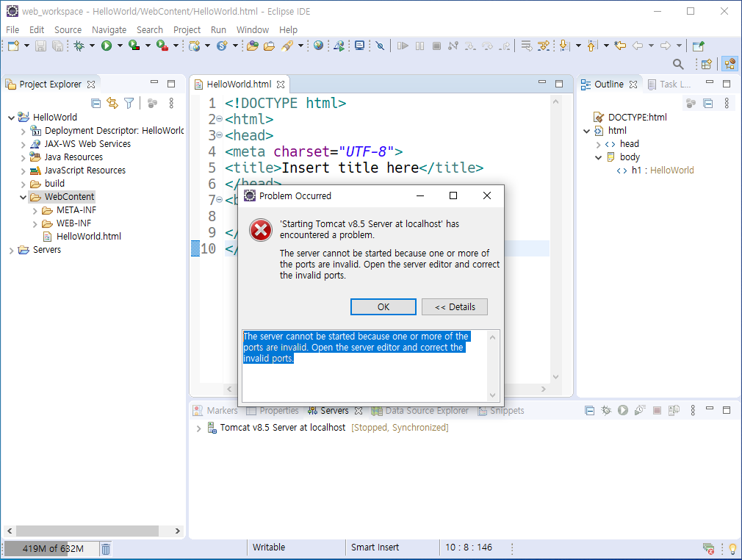Click the Pin Editor icon

coord(698,46)
